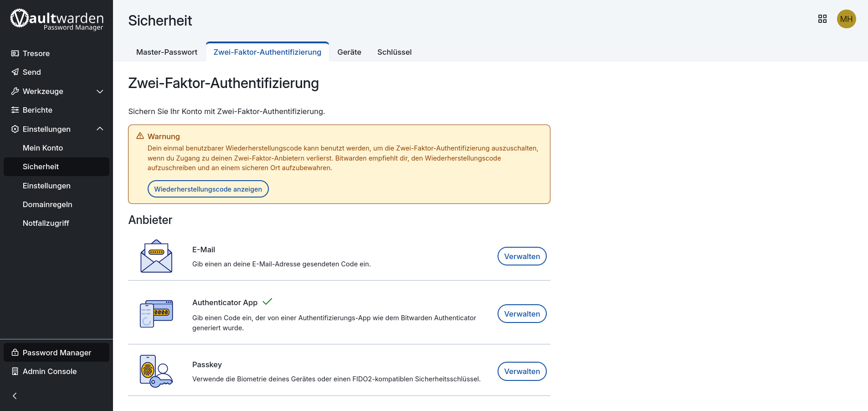Switch to the Master-Passwort tab

coord(167,52)
